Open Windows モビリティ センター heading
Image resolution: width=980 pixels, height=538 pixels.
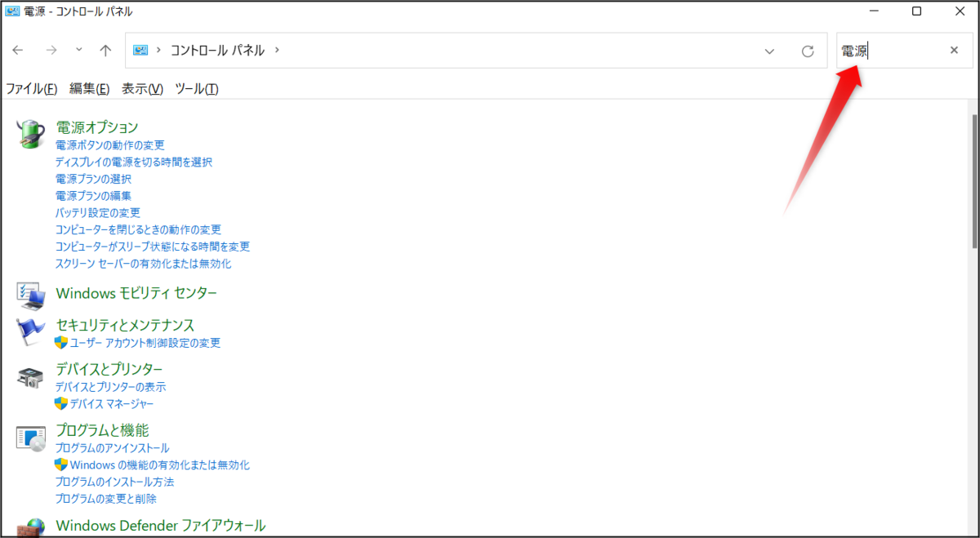pyautogui.click(x=136, y=292)
